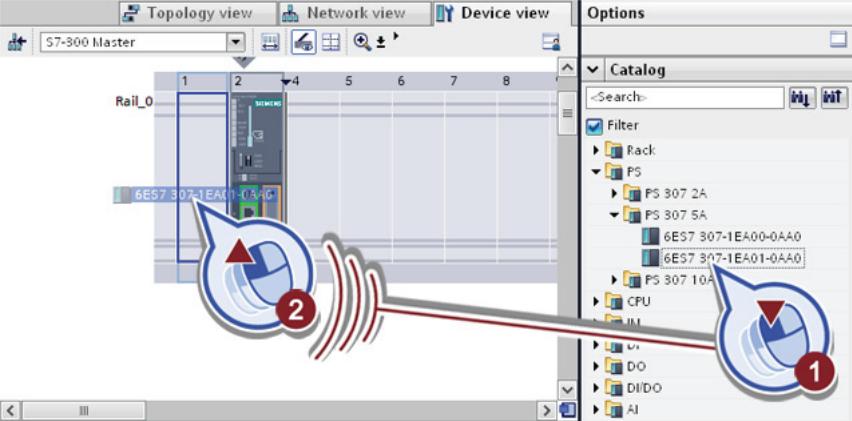Click the slot 6 column header
Image resolution: width=852 pixels, height=421 pixels.
401,81
